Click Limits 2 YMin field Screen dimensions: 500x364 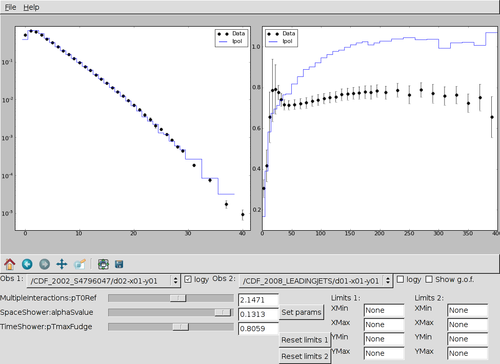467,339
